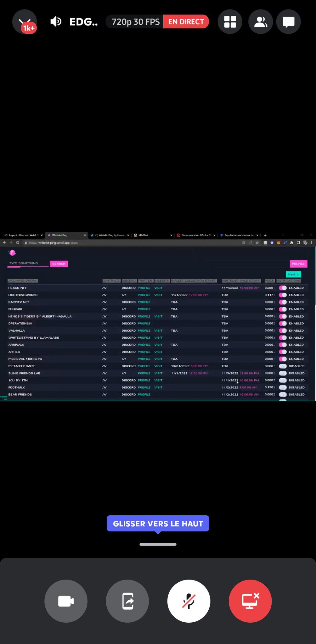Tap the 720p 30 FPS quality label
Image resolution: width=316 pixels, height=644 pixels.
(136, 22)
